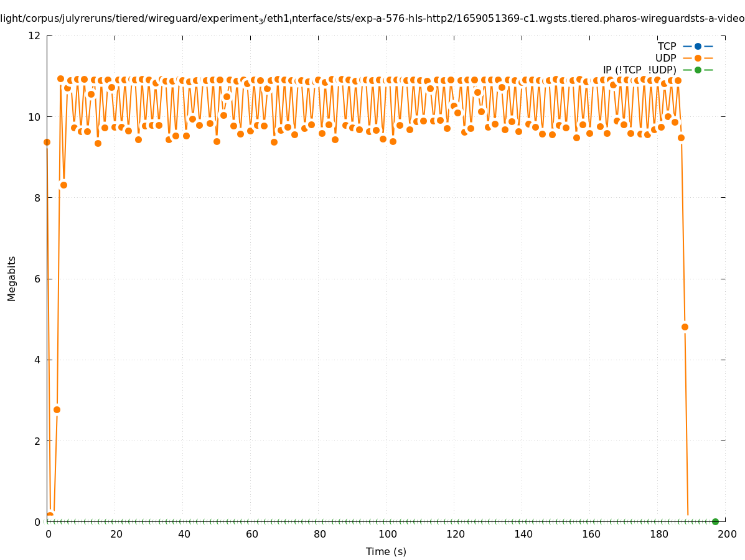
Task: Click the UDP data point near 2.8 Megabits
Action: coord(57,409)
